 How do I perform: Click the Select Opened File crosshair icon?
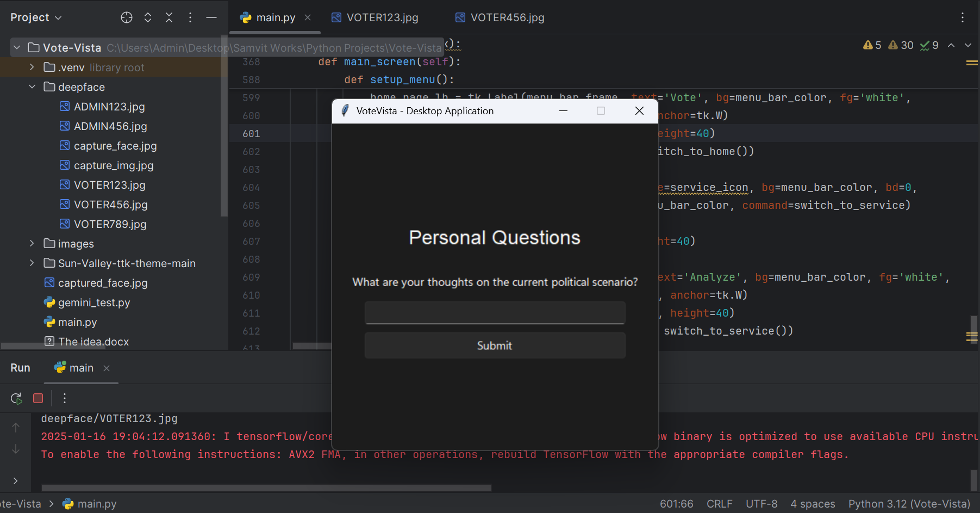(126, 17)
